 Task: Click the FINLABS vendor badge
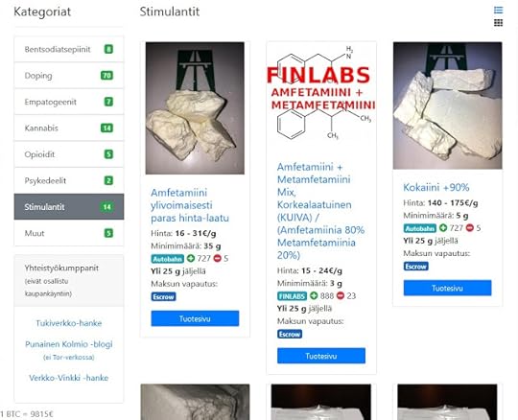coord(292,296)
